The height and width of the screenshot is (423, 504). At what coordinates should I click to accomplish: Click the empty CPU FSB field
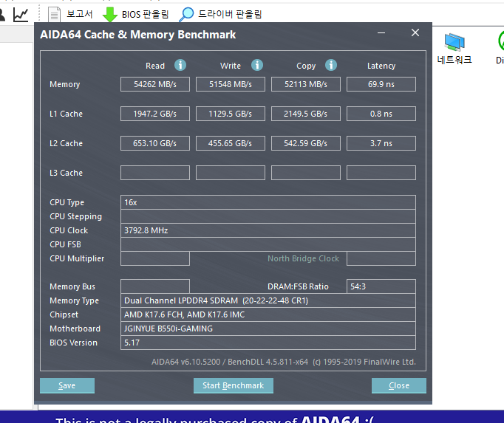[x=268, y=244]
